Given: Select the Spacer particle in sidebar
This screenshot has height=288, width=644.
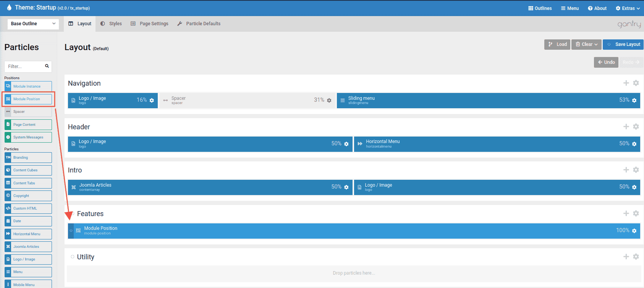Looking at the screenshot, I should [x=28, y=112].
